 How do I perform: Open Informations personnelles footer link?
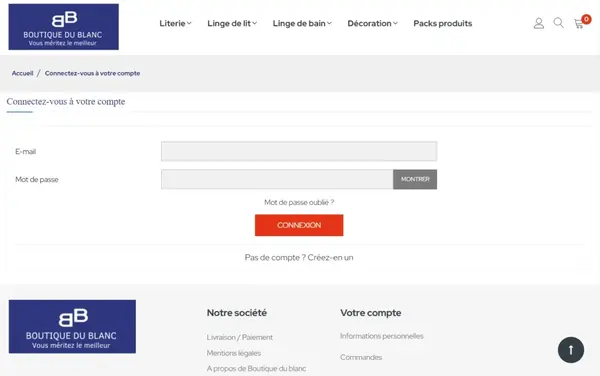coord(382,336)
